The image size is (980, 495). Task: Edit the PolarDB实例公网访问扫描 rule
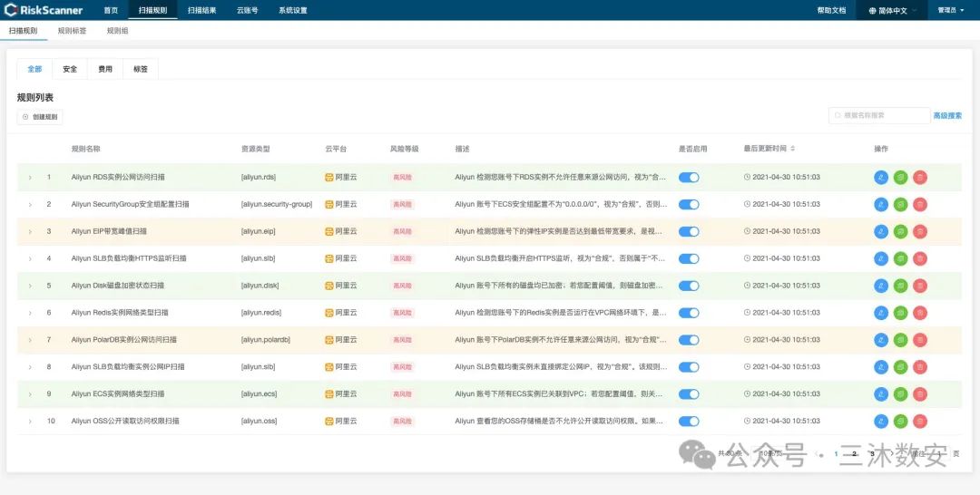tap(881, 340)
